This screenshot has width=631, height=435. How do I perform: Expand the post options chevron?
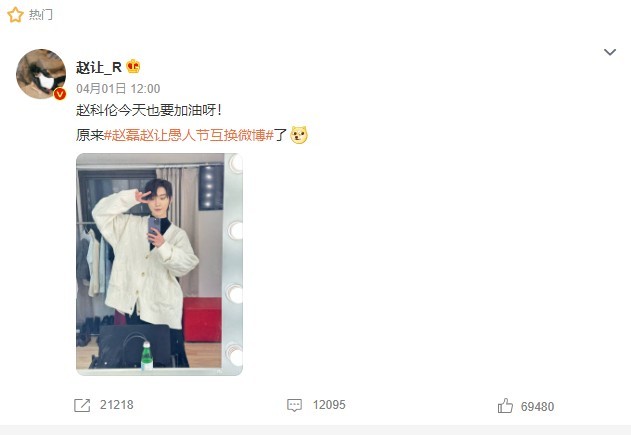tap(610, 52)
